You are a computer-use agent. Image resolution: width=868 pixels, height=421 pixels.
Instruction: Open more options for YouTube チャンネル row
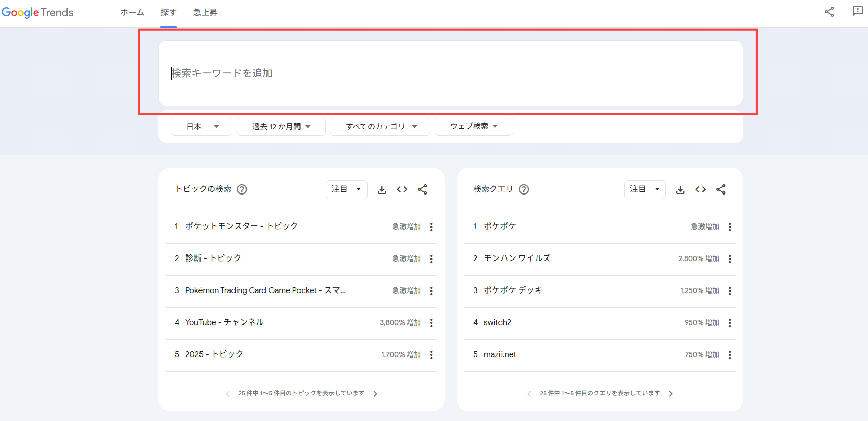pyautogui.click(x=431, y=323)
